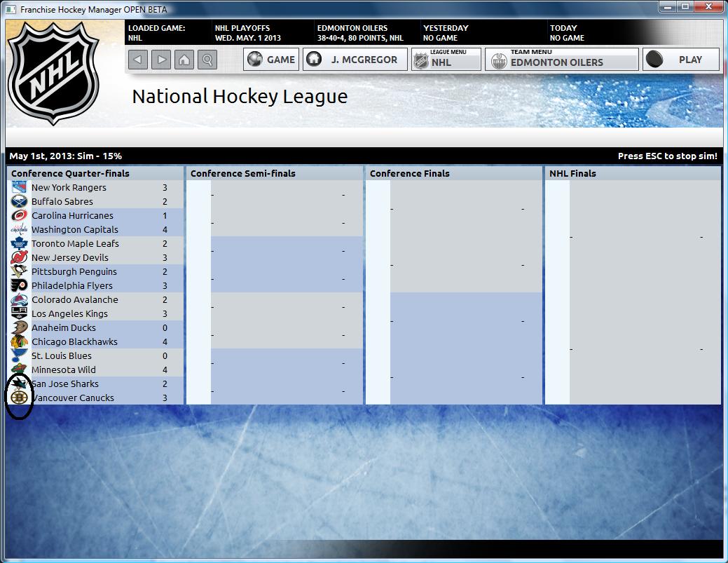Click the Conference Semi-finals column header
Image resolution: width=728 pixels, height=563 pixels.
242,173
